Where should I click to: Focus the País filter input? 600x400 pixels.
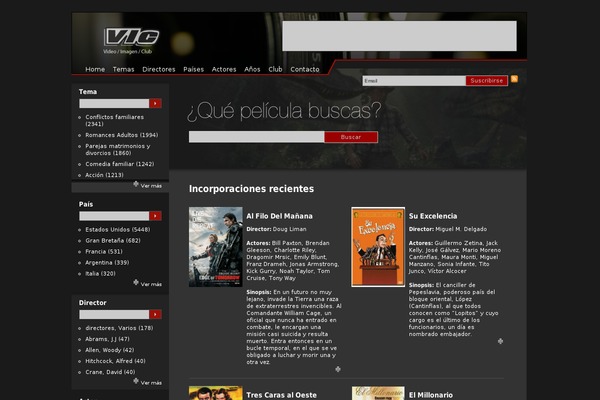point(114,216)
